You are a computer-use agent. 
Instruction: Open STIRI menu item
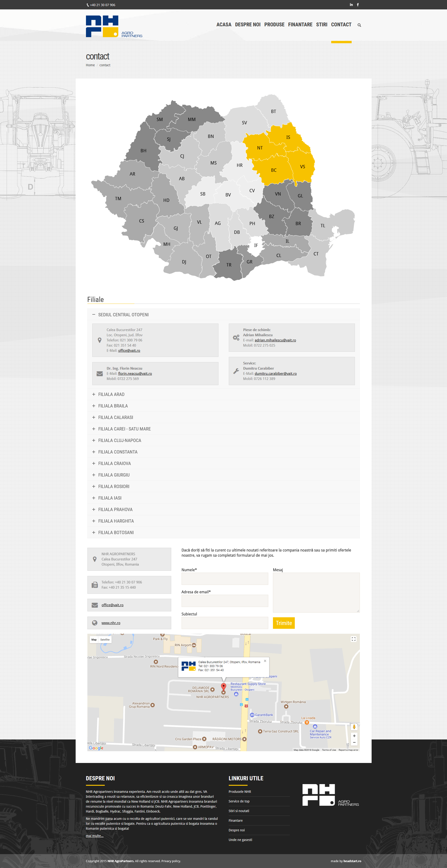[322, 25]
